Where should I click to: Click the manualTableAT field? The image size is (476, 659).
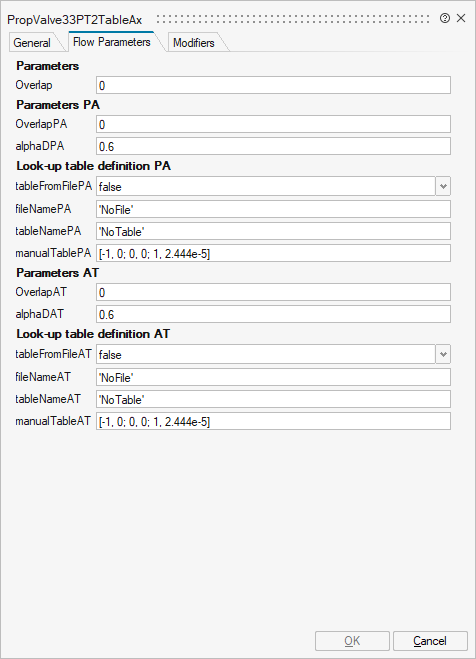coord(274,421)
